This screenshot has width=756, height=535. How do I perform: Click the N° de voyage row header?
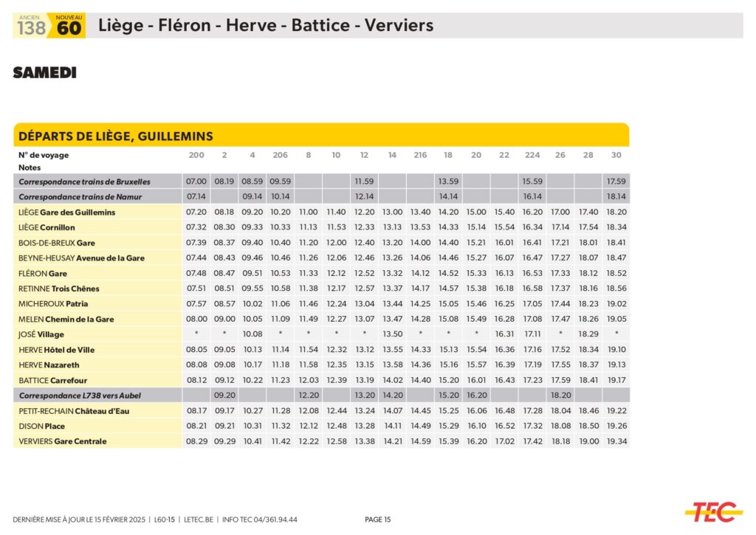[44, 155]
